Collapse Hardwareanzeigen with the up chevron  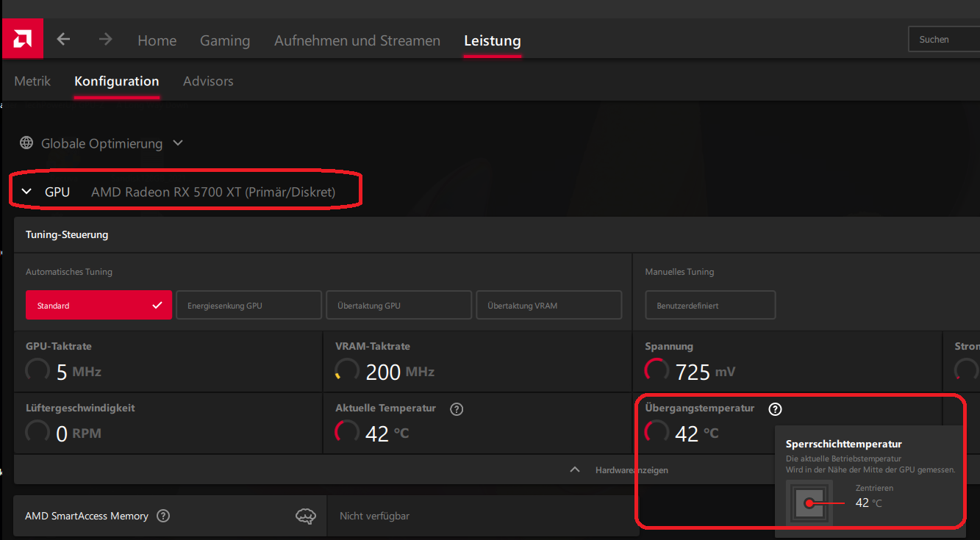pyautogui.click(x=576, y=469)
